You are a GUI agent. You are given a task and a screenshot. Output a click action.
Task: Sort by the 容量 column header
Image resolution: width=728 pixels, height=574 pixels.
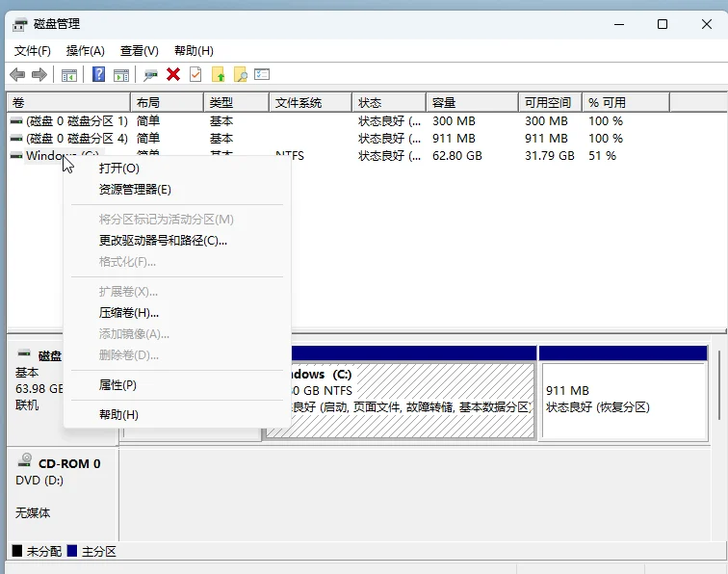click(472, 103)
